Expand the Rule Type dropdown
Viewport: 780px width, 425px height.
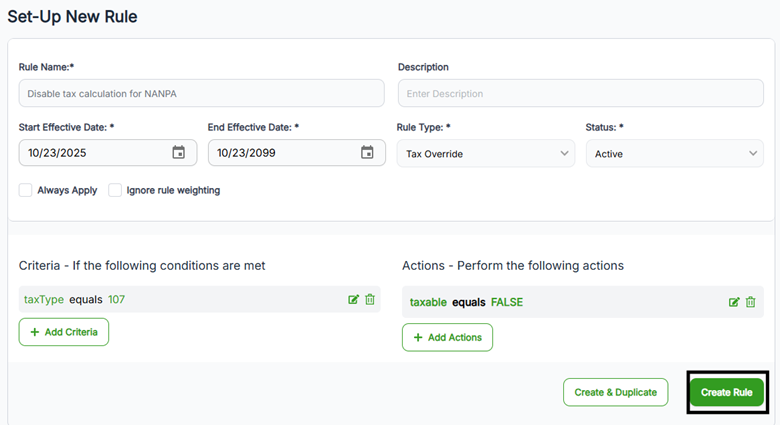(485, 153)
